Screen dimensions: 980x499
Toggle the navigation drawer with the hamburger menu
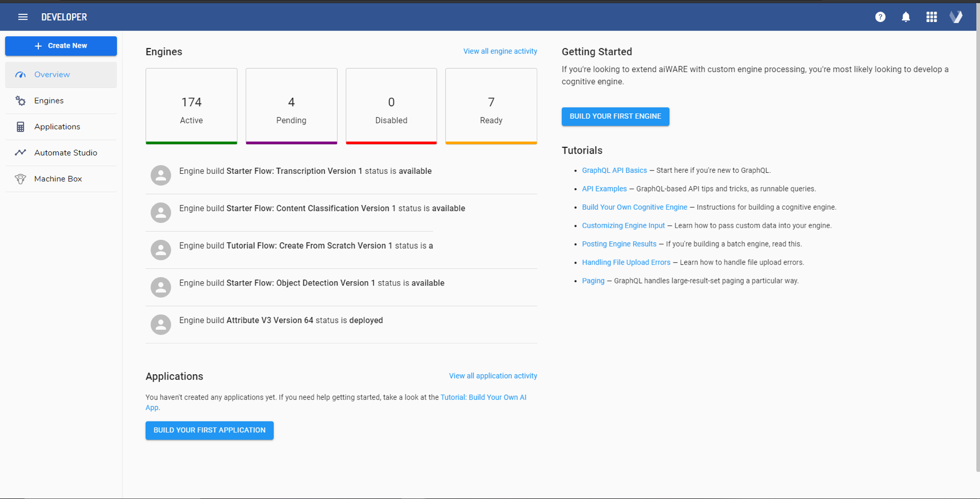click(23, 17)
